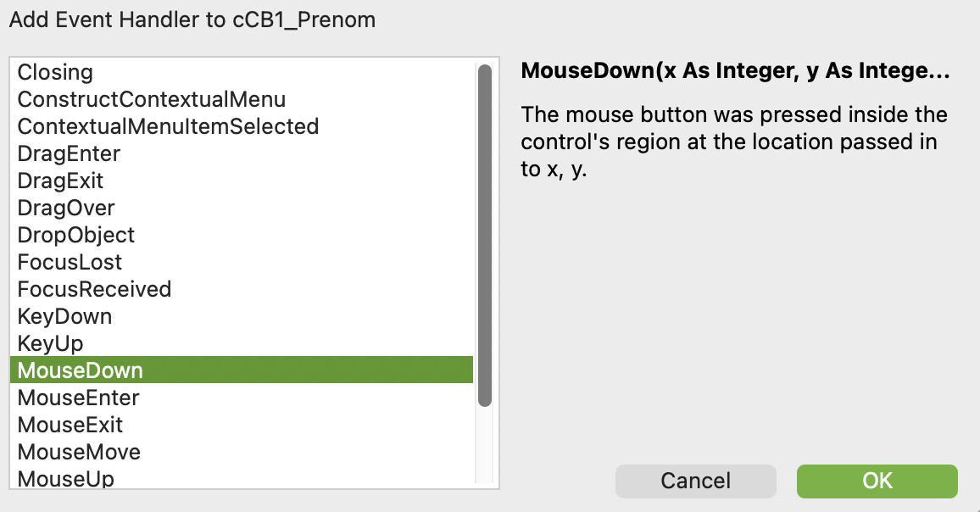Choose the MouseMove event handler

79,452
